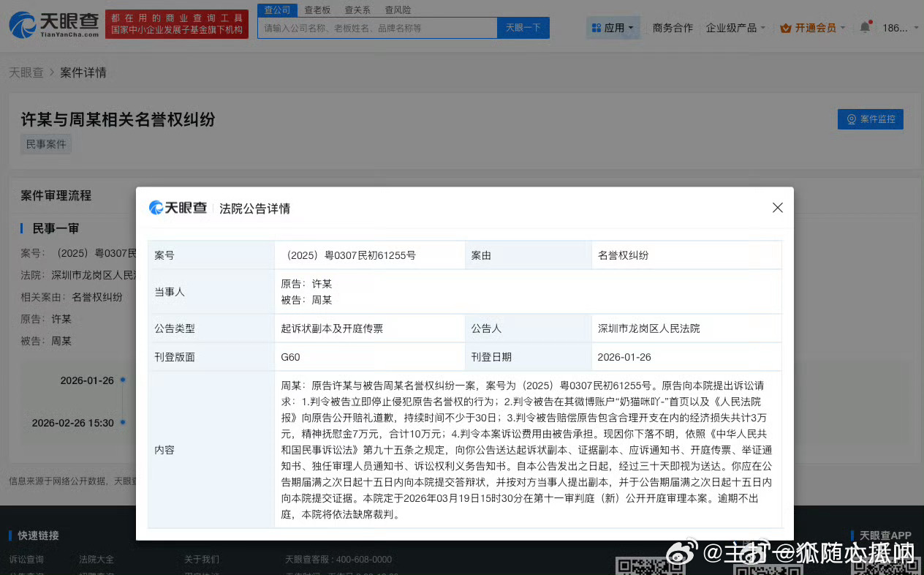Click the 商务合作 menu item
Image resolution: width=924 pixels, height=575 pixels.
point(672,27)
